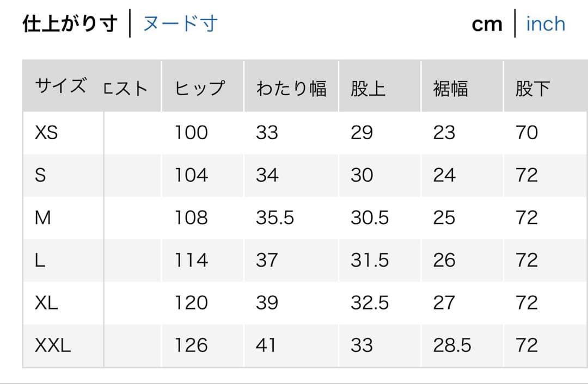This screenshot has height=384, width=588.
Task: Click the hip value 108 for size M
Action: click(191, 218)
